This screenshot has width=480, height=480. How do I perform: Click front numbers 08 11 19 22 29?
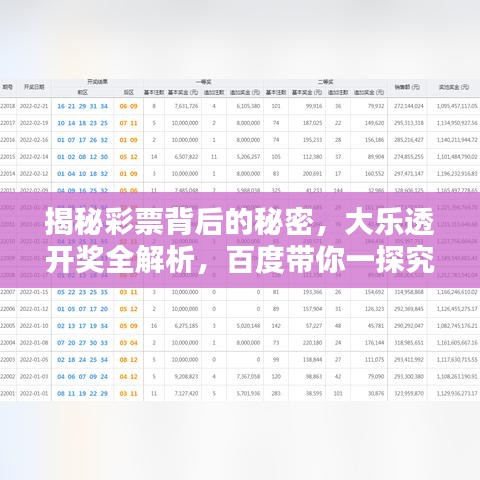click(82, 394)
